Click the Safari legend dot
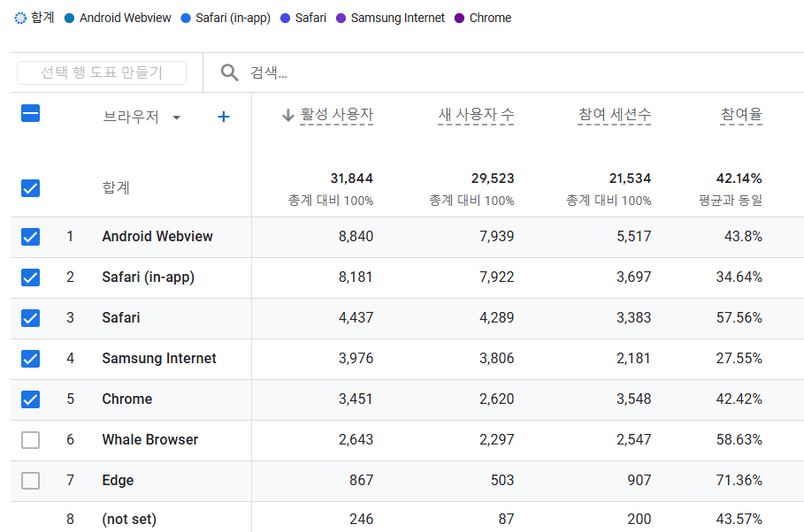 [x=285, y=18]
